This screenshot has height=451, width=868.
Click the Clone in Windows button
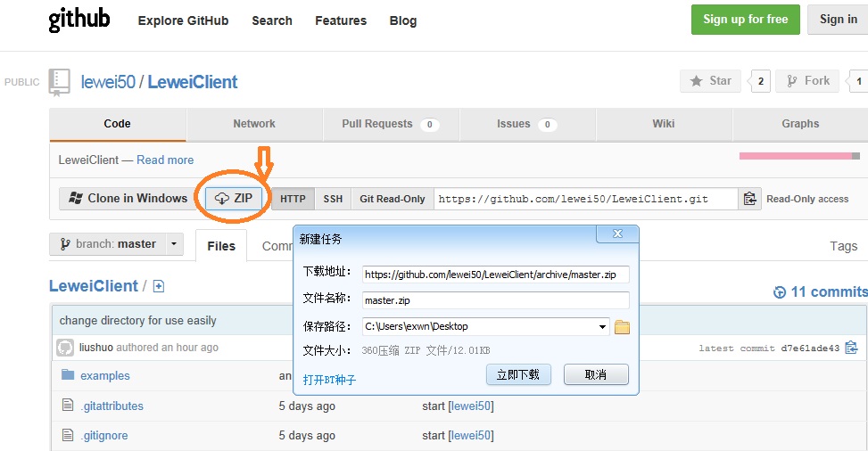click(x=128, y=198)
